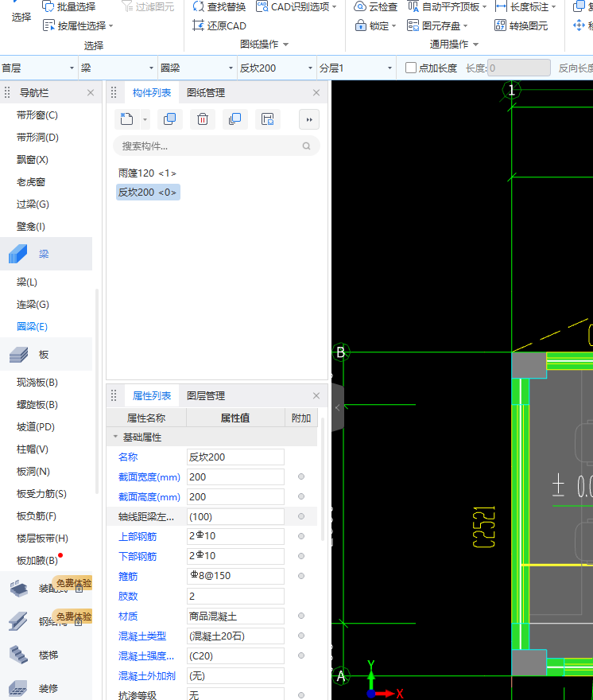This screenshot has height=700, width=593.
Task: Click the new component icon
Action: click(126, 119)
